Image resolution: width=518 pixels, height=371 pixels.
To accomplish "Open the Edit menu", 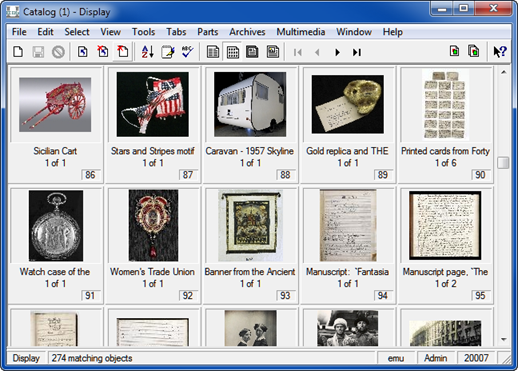I will pyautogui.click(x=45, y=32).
